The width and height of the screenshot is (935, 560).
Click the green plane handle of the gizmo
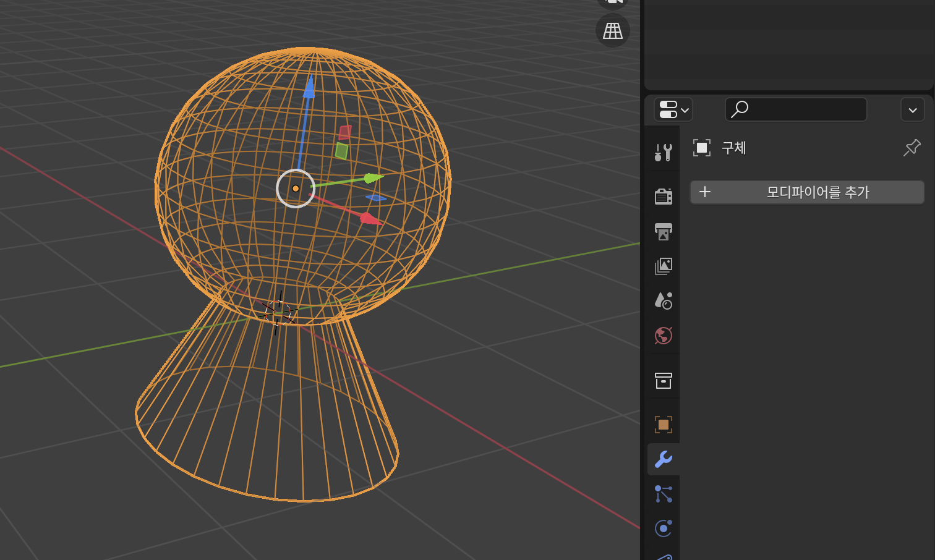tap(341, 151)
